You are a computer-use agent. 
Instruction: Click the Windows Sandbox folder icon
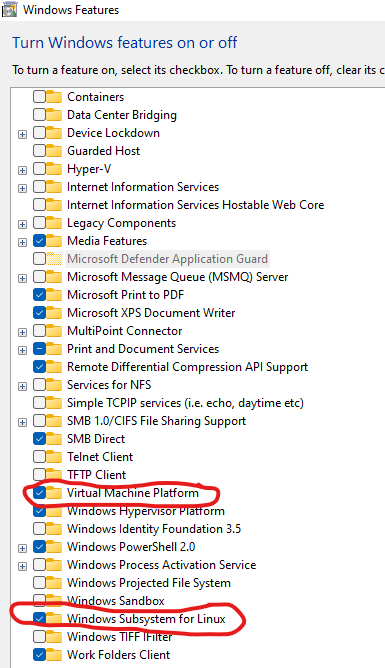(54, 601)
